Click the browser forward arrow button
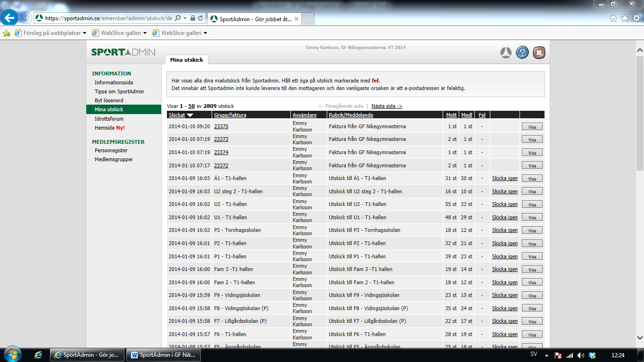The height and width of the screenshot is (362, 644). (26, 18)
